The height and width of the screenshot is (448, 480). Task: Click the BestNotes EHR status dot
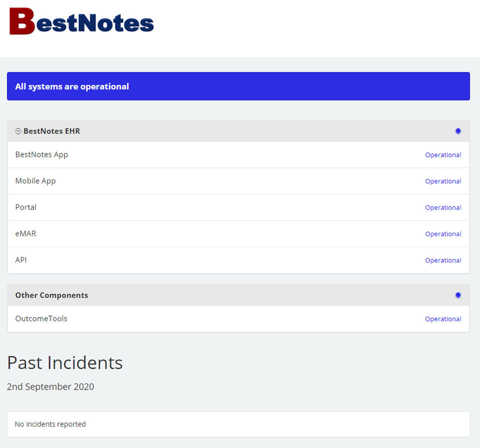coord(458,131)
